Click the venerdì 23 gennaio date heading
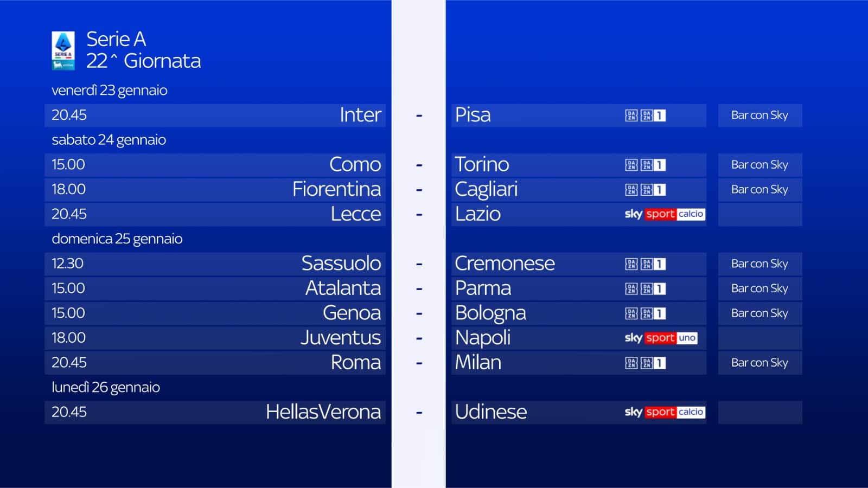868x488 pixels. [x=110, y=90]
